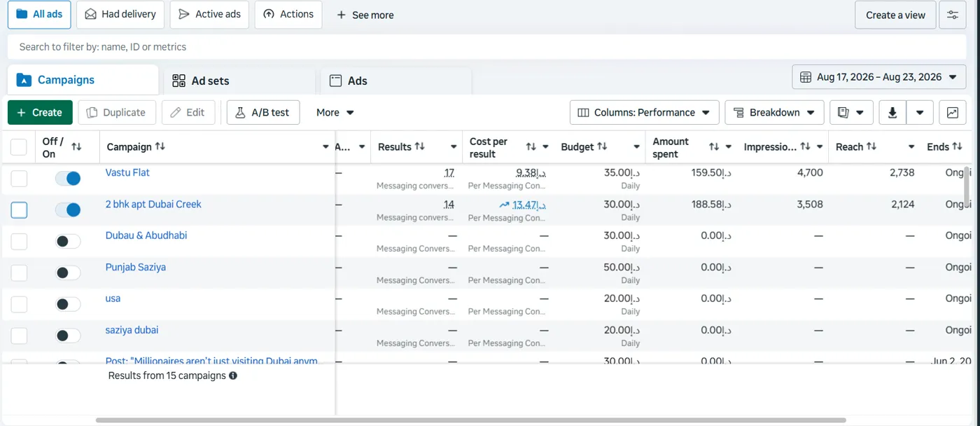The height and width of the screenshot is (426, 980).
Task: Click the 159.50 amount spent cell
Action: click(711, 172)
